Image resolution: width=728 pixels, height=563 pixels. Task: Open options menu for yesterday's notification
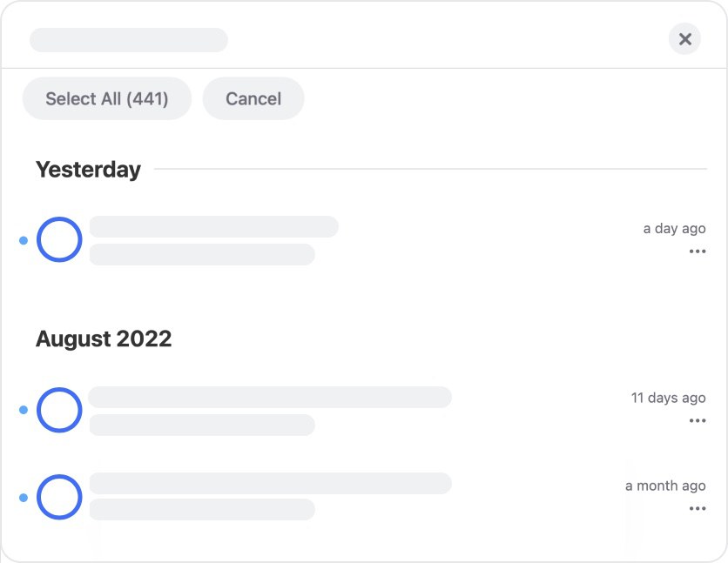point(698,251)
